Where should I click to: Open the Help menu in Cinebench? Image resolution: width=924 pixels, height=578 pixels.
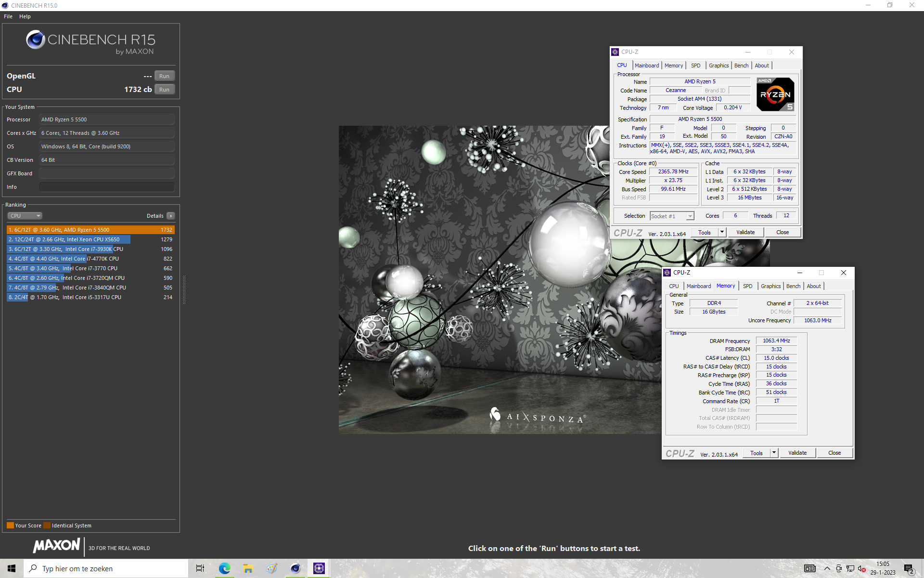point(25,16)
